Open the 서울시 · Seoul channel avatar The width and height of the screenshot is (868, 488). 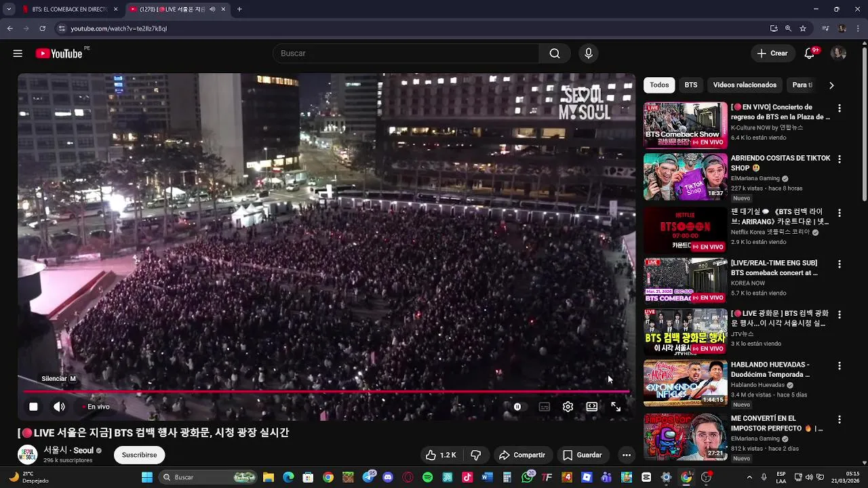28,455
